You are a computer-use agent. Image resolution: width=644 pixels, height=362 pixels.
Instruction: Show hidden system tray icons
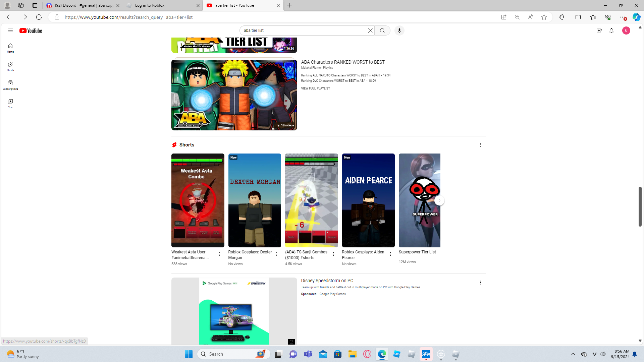click(x=573, y=354)
